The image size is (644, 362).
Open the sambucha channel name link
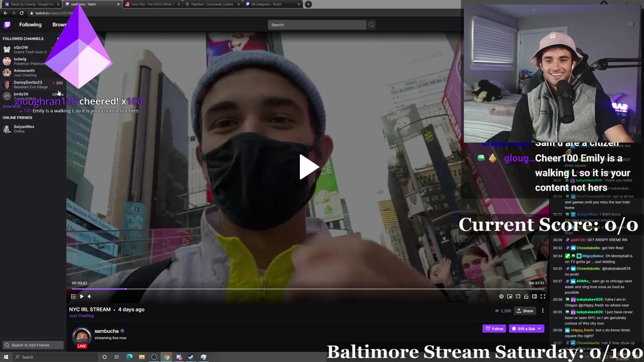coord(107,331)
